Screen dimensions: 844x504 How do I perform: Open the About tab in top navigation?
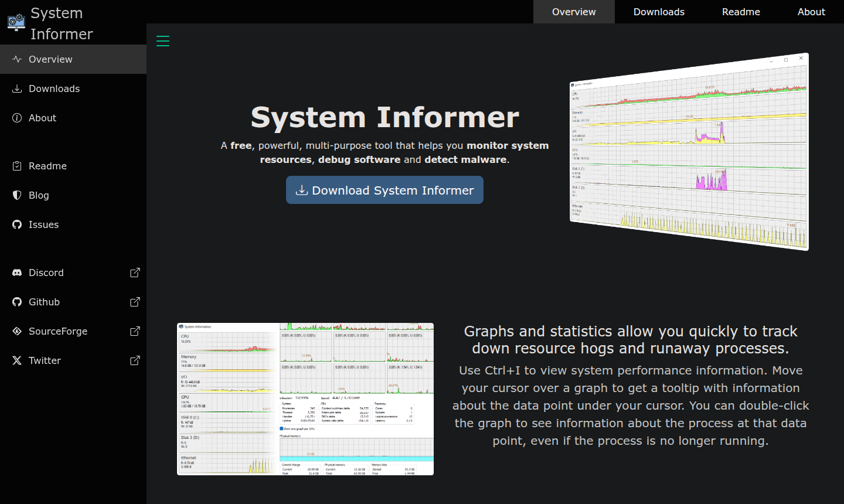pos(811,12)
